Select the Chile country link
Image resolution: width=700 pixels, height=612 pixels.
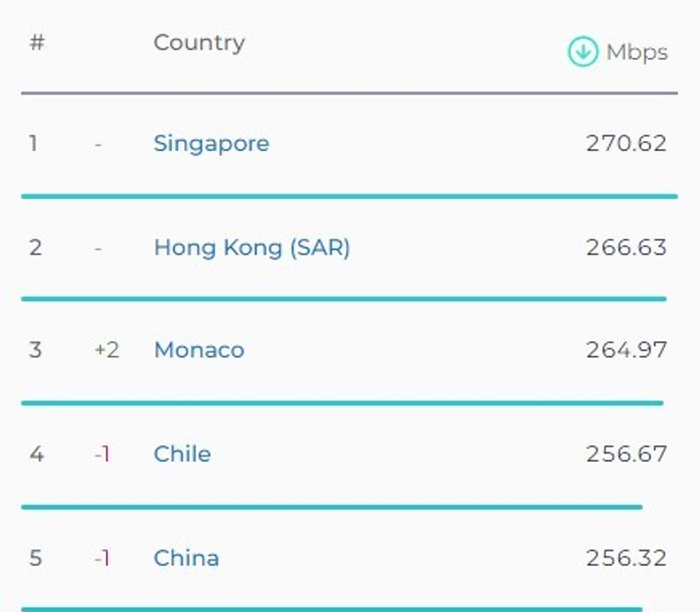pos(182,454)
